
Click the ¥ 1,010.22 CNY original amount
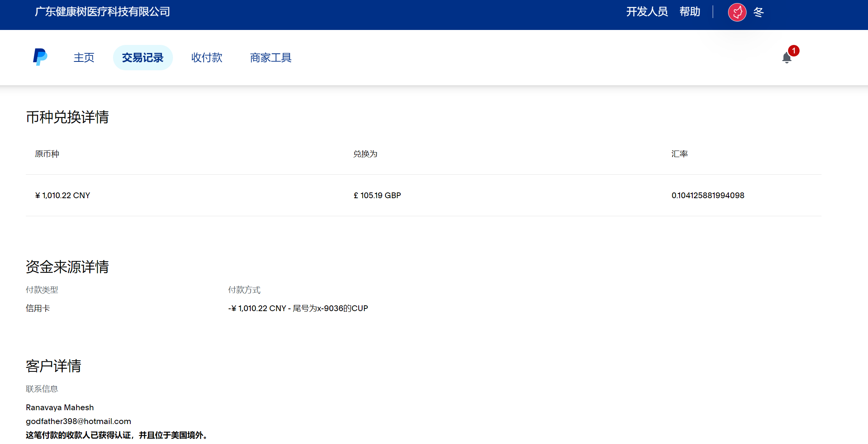click(x=63, y=195)
